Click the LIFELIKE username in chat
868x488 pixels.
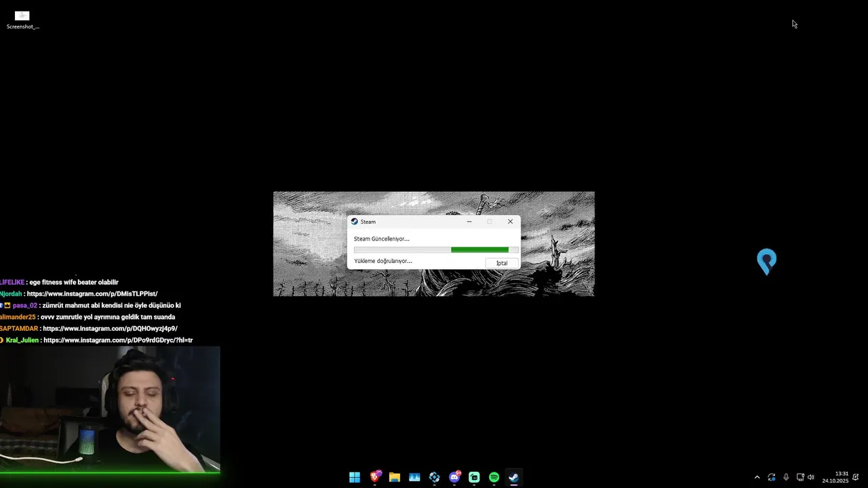pyautogui.click(x=12, y=283)
